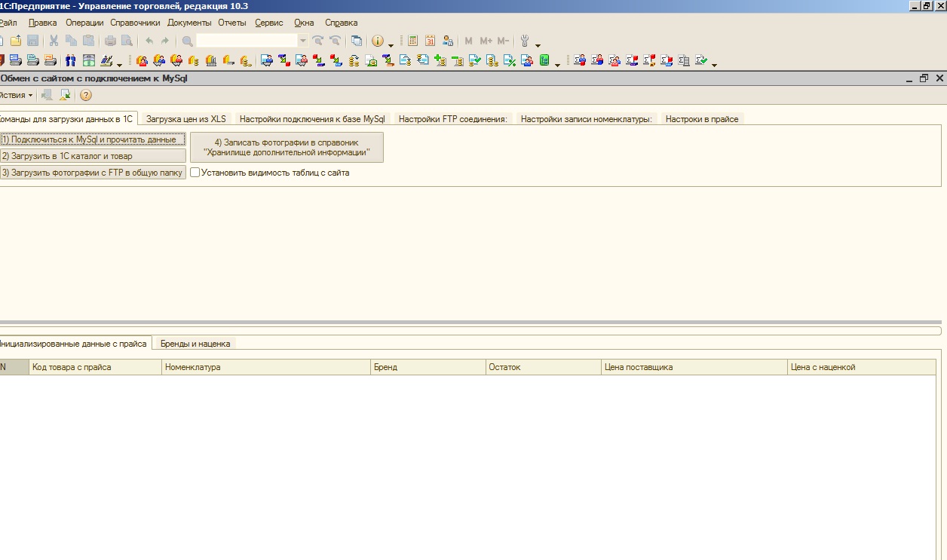947x560 pixels.
Task: Click 'Подключиться к MySql и прочитать данные' button
Action: (93, 139)
